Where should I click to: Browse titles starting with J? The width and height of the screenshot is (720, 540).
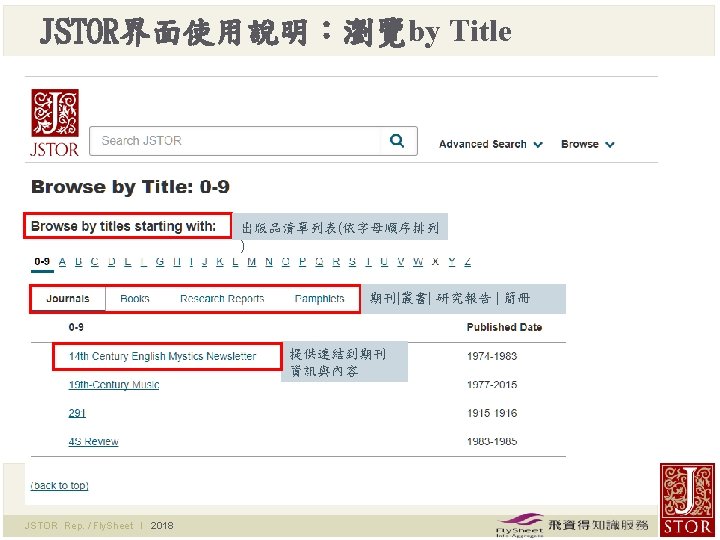click(x=205, y=262)
